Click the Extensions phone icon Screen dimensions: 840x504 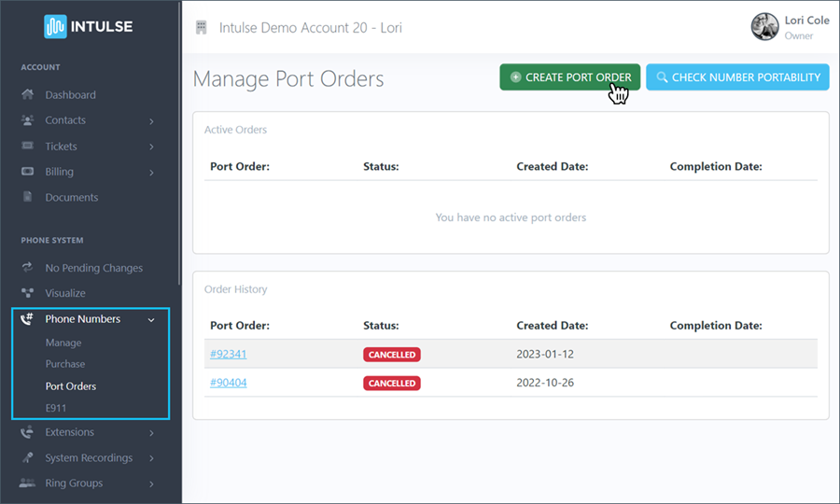[27, 432]
